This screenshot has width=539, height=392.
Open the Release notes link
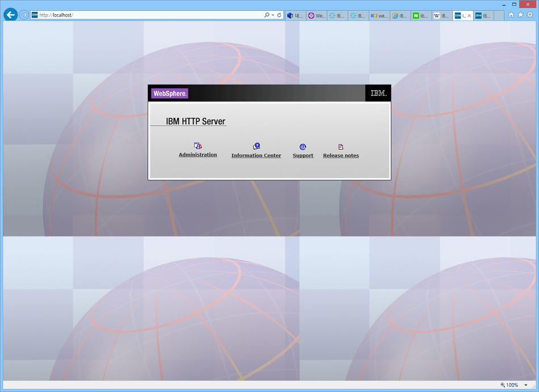(341, 155)
